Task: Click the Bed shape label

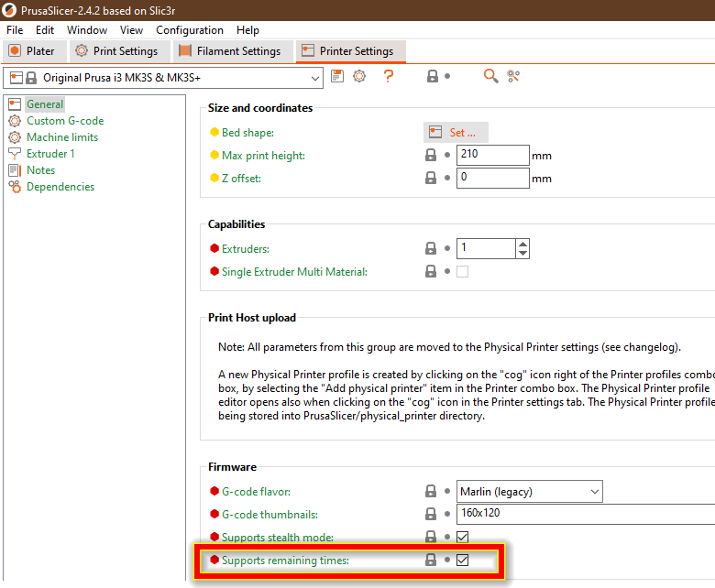Action: pyautogui.click(x=247, y=133)
